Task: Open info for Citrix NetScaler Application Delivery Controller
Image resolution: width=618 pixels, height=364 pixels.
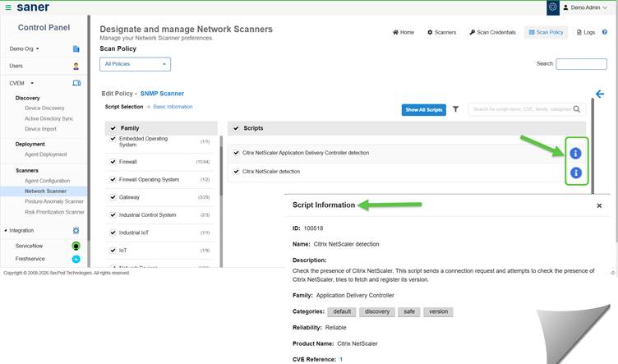Action: [576, 154]
